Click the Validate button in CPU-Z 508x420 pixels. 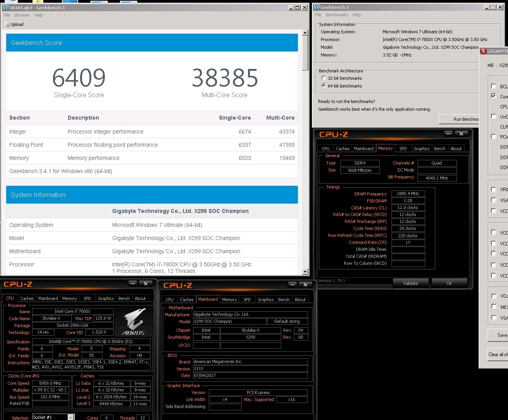click(x=411, y=283)
